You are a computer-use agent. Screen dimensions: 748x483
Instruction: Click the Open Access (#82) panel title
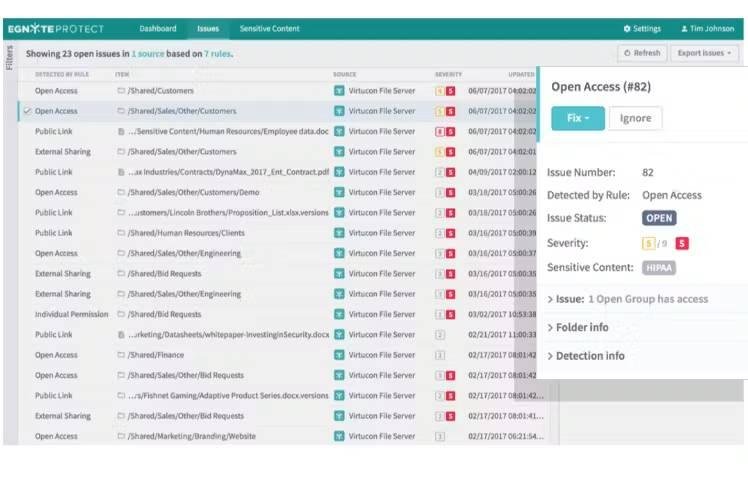[601, 87]
